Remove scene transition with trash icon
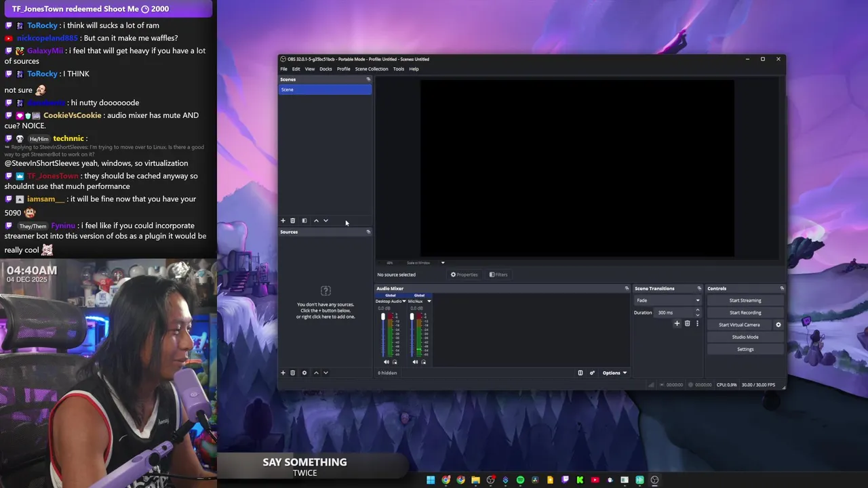Viewport: 868px width, 488px height. click(x=687, y=324)
